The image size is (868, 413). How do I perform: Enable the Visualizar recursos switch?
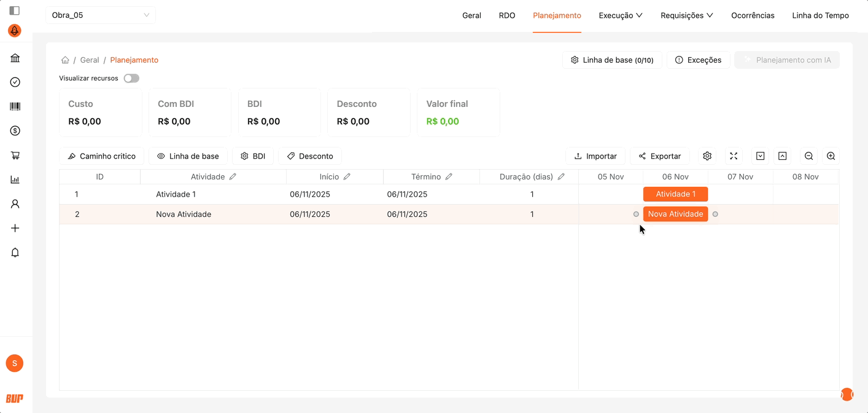pyautogui.click(x=131, y=78)
